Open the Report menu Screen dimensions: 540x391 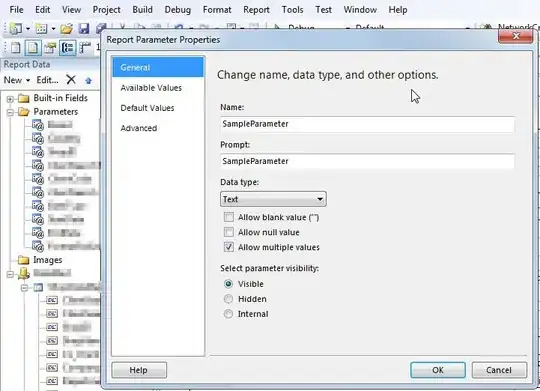click(x=256, y=10)
